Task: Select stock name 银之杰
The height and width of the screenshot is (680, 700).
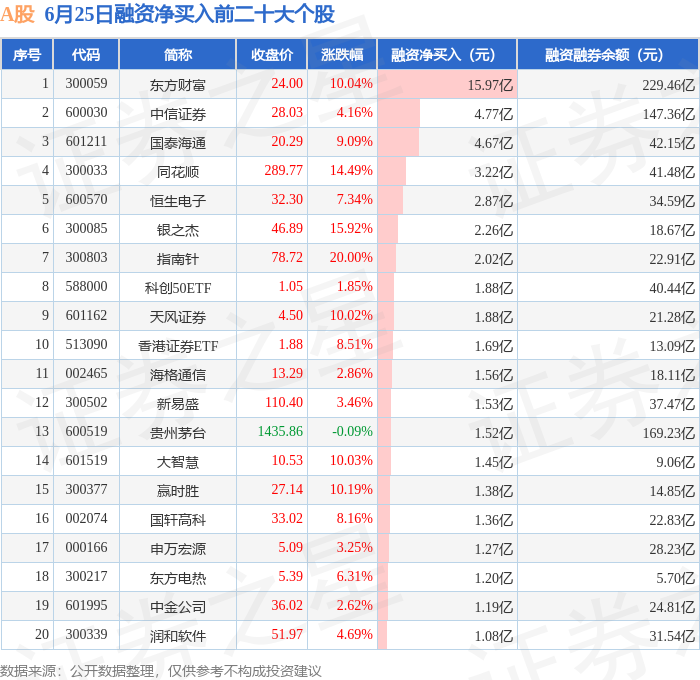Action: click(x=178, y=230)
